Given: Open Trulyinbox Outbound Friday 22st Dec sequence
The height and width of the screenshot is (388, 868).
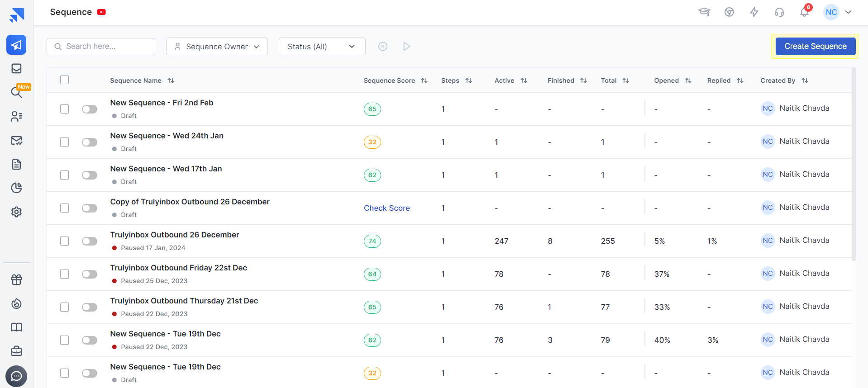Looking at the screenshot, I should tap(178, 268).
